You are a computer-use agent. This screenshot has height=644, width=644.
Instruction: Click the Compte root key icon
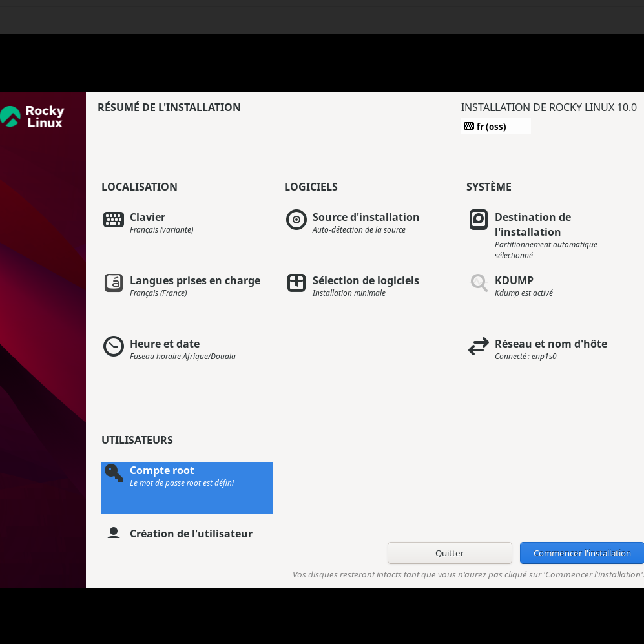(113, 473)
